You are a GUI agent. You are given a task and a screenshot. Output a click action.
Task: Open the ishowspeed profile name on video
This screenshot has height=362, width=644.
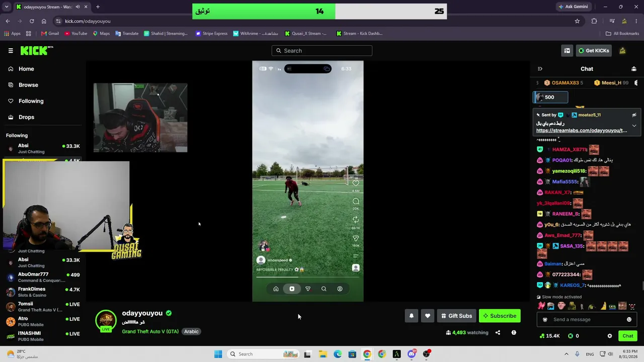point(278,260)
